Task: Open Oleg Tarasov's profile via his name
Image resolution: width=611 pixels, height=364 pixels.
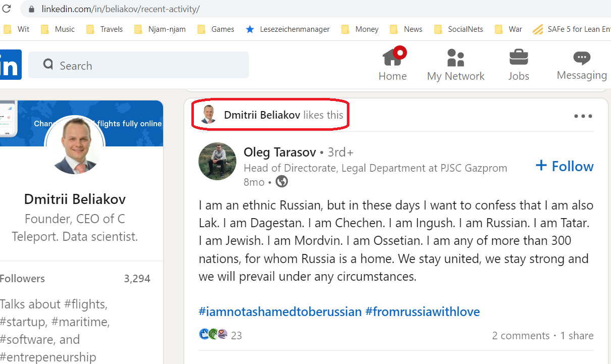Action: point(280,152)
